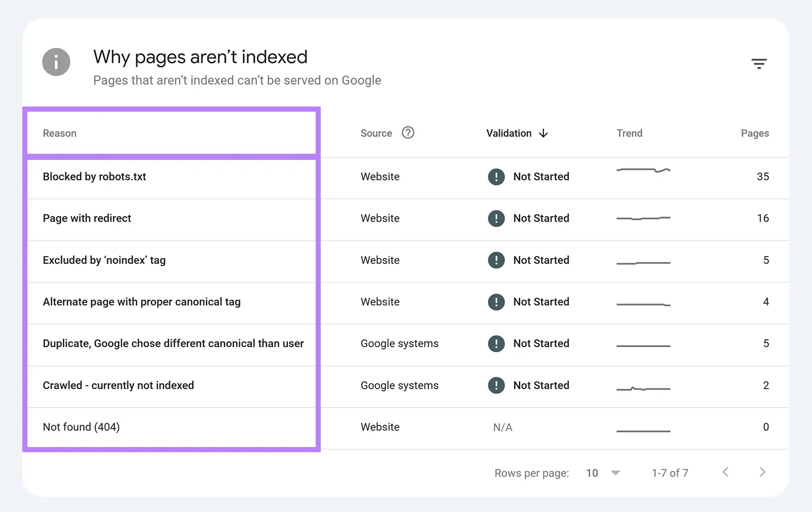812x512 pixels.
Task: Open the Rows per page dropdown
Action: [x=603, y=472]
